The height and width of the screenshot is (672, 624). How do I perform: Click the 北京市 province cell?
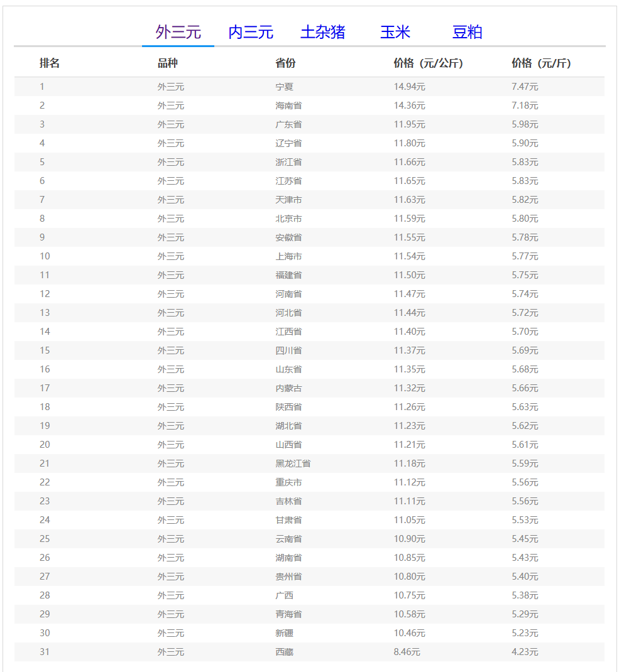click(288, 219)
